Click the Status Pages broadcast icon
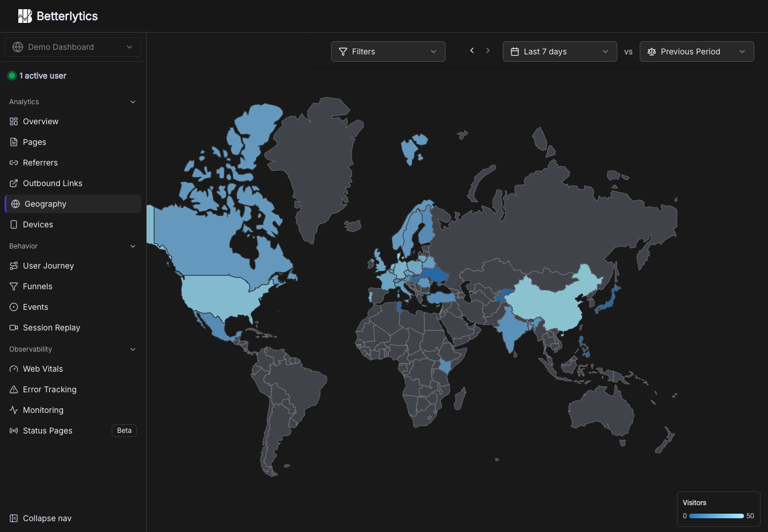 (x=14, y=431)
